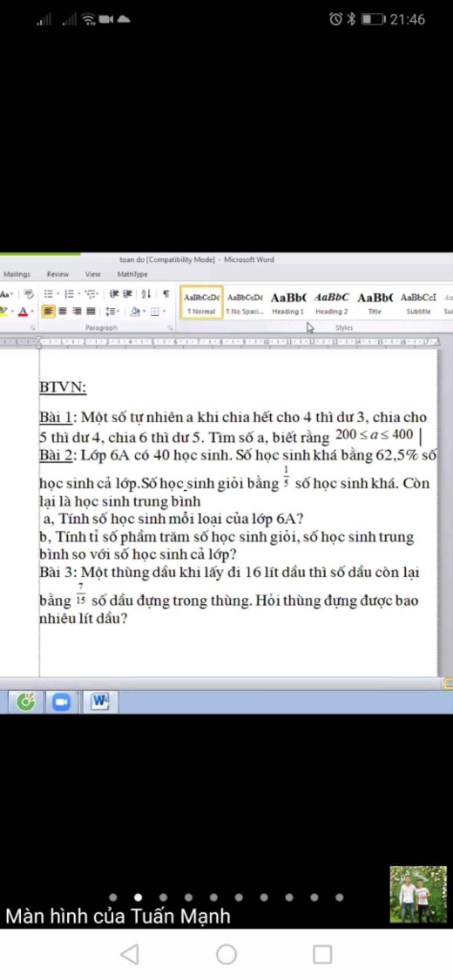453x980 pixels.
Task: Tap the participant video thumbnail
Action: (x=418, y=894)
